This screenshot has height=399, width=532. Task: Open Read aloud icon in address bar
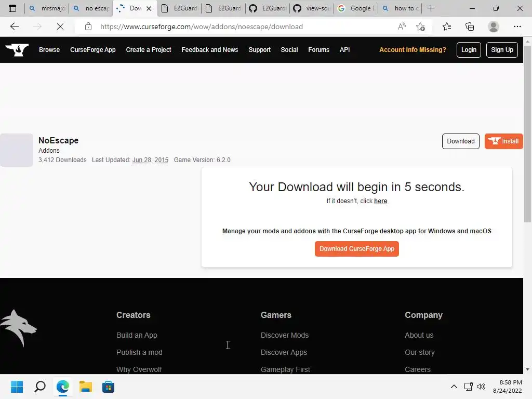(x=402, y=26)
